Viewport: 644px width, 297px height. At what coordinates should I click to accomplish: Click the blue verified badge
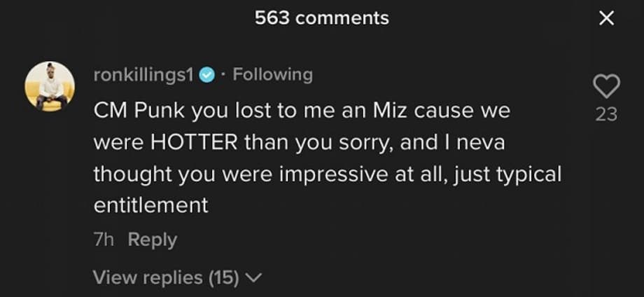point(206,76)
